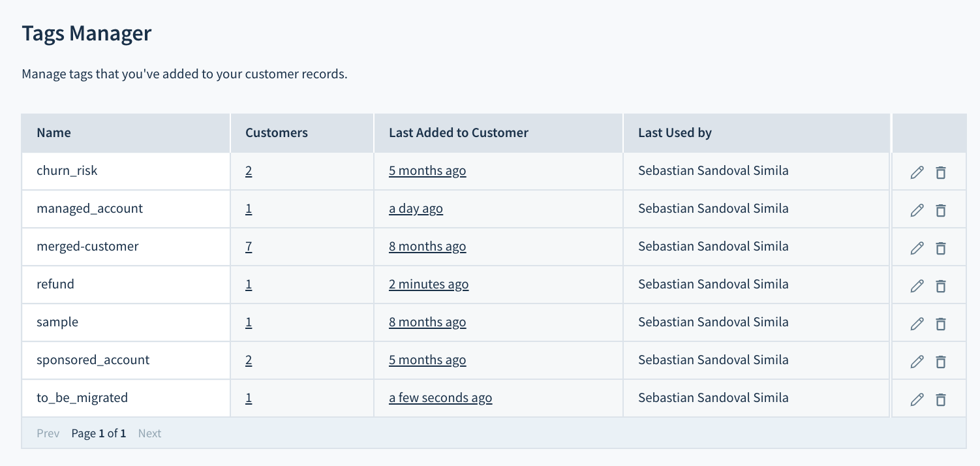Screen dimensions: 980x466
Task: Edit the churn_risk tag with pencil icon
Action: tap(917, 172)
